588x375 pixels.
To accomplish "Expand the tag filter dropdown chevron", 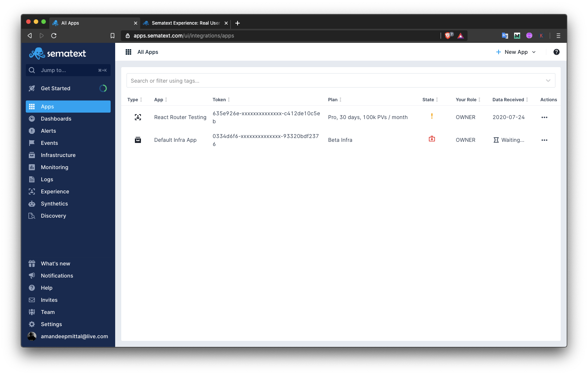I will pos(548,80).
